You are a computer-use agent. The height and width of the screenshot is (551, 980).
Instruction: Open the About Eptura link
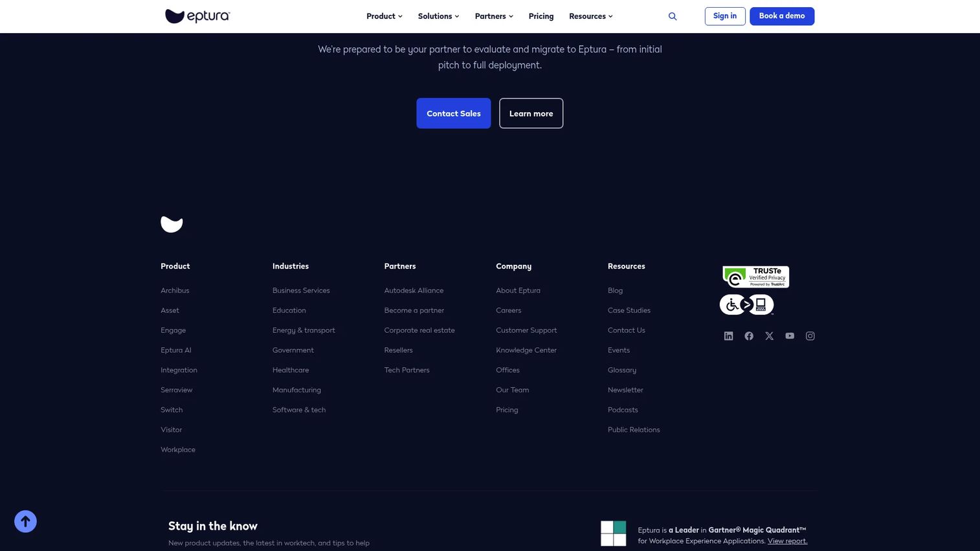point(518,291)
